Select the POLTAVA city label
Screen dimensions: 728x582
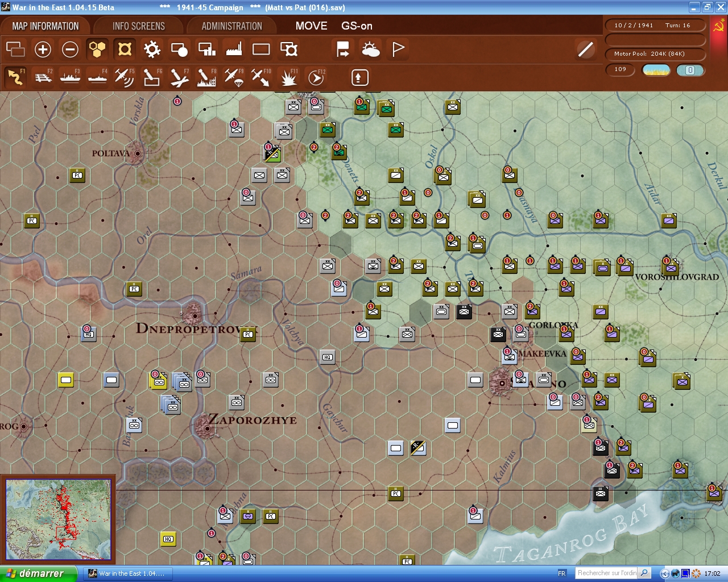tap(111, 153)
